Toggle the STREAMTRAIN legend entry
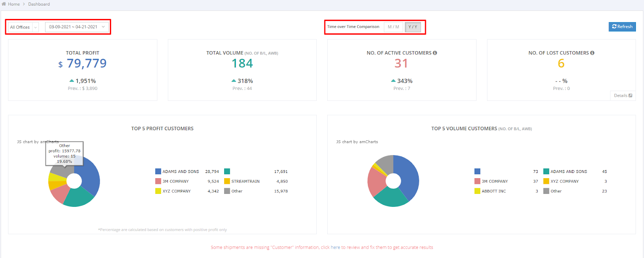This screenshot has width=644, height=258. [245, 181]
